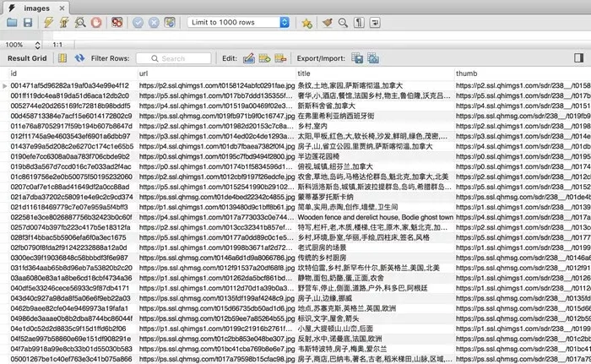Select id cell starting with 0300ec39f1903684

tap(73, 258)
